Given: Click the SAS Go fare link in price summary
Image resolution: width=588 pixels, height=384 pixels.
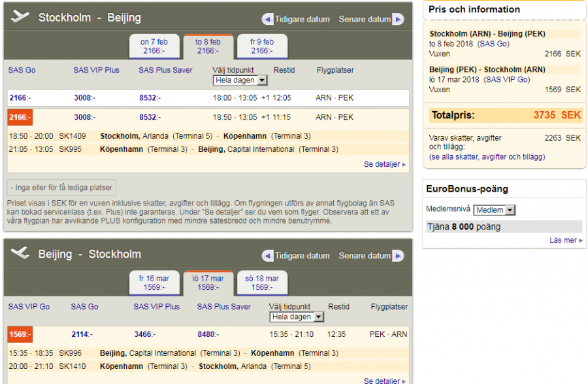Looking at the screenshot, I should coord(493,44).
